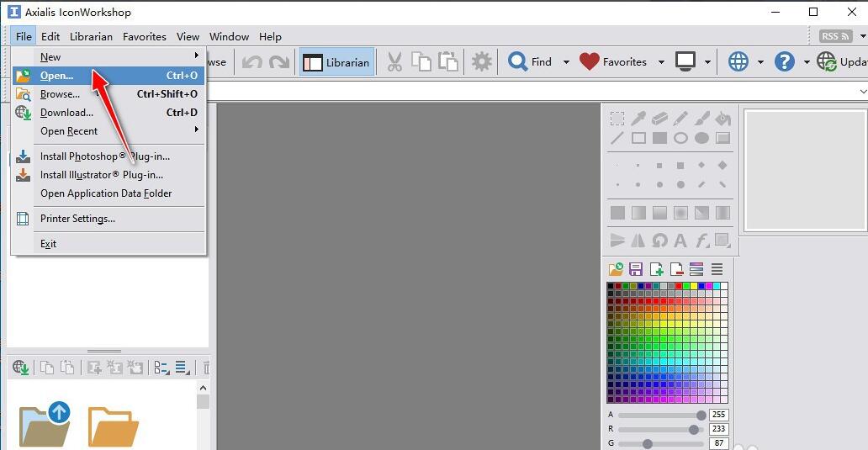Toggle the Librarian panel button
868x450 pixels.
click(336, 62)
